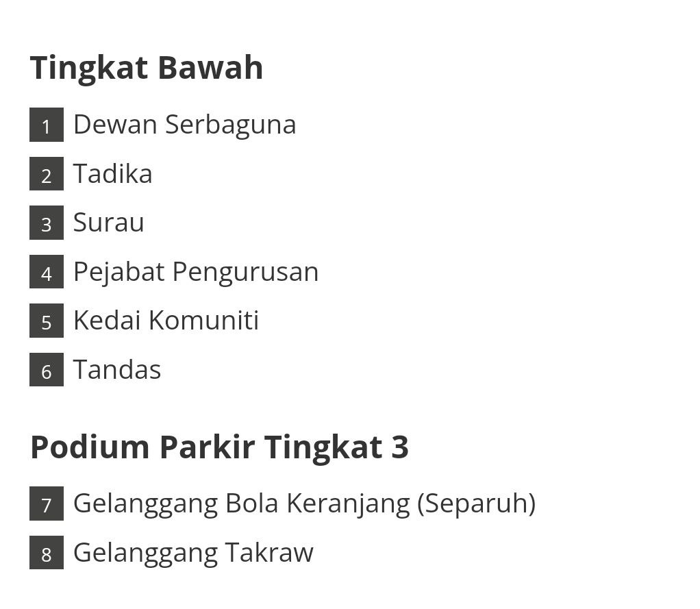
Task: Click the number 7 legend badge
Action: 47,504
